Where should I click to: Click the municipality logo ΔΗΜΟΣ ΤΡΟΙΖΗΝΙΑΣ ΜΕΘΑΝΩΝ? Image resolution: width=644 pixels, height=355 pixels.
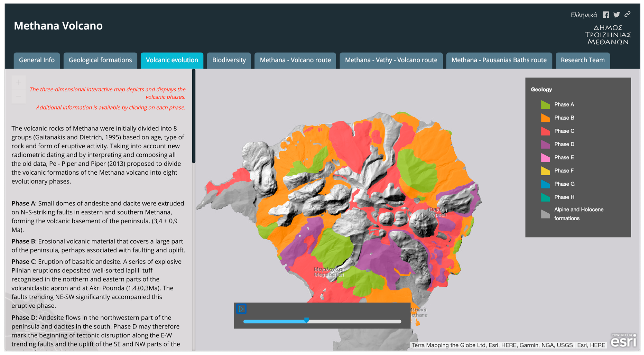coord(608,35)
